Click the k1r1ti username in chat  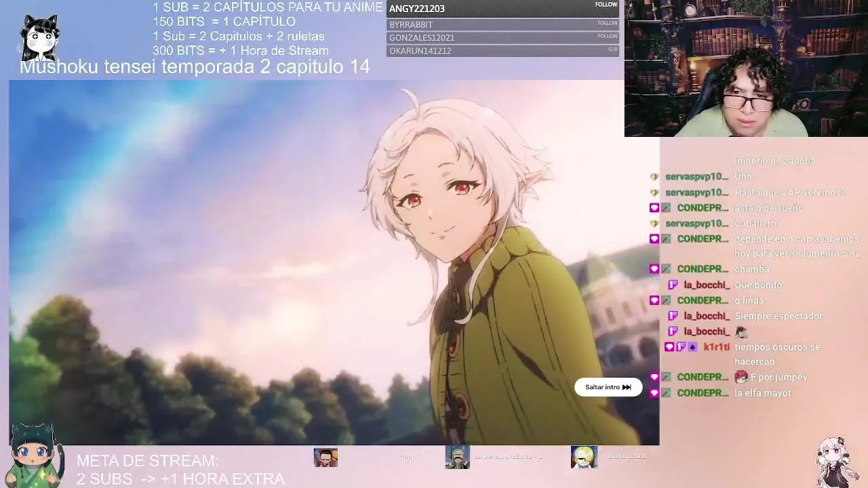point(716,347)
